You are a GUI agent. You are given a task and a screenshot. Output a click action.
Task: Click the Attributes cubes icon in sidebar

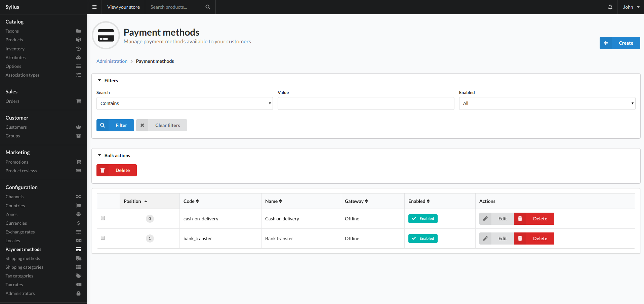[78, 57]
